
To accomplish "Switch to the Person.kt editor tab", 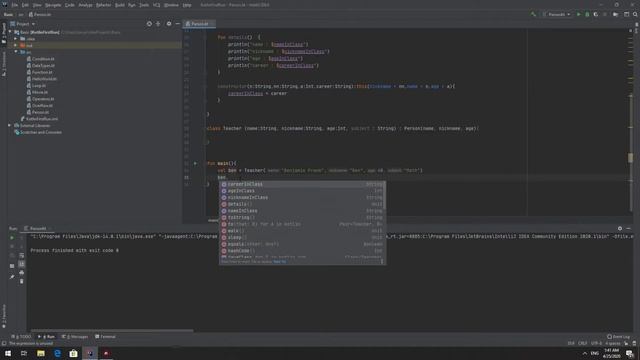I will [x=199, y=24].
